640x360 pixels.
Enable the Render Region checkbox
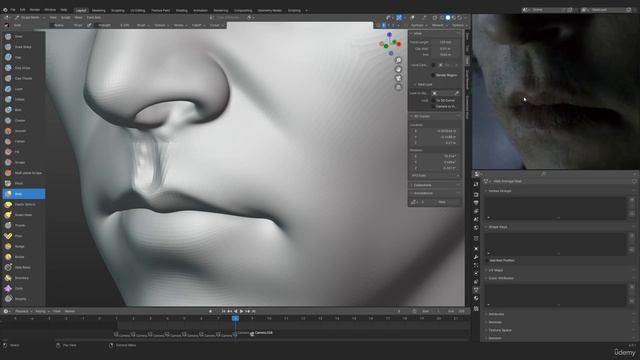(433, 75)
